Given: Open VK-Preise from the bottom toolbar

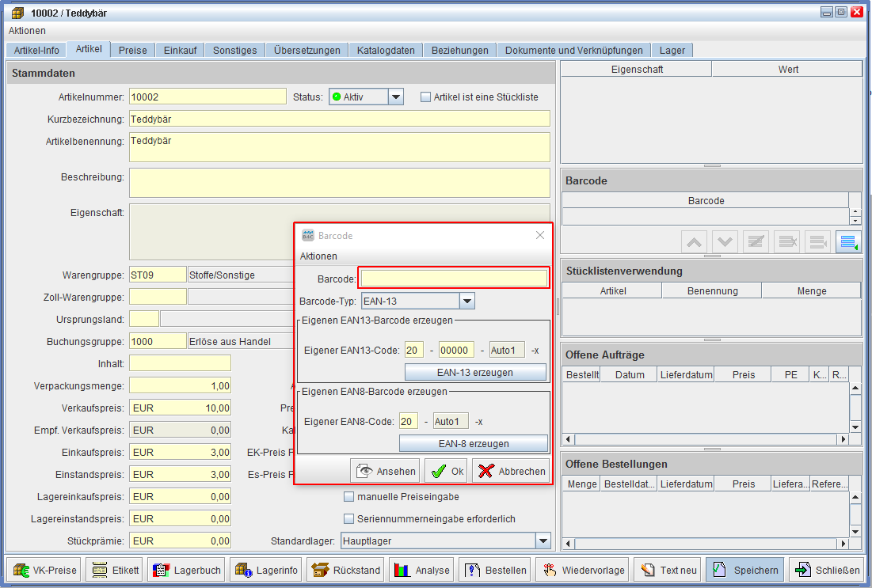Looking at the screenshot, I should [44, 570].
